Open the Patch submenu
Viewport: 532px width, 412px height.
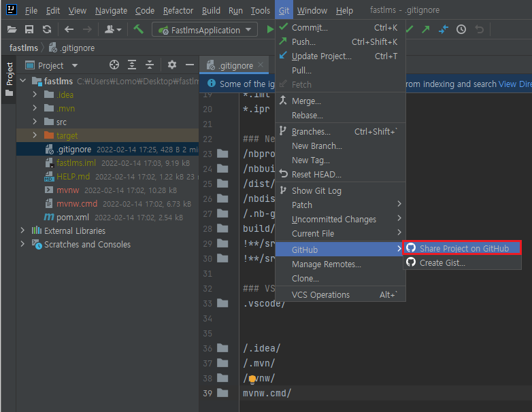(340, 205)
